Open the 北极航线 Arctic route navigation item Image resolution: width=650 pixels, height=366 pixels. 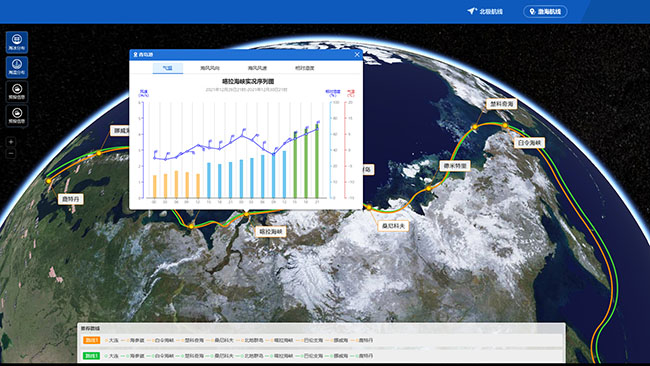(485, 12)
